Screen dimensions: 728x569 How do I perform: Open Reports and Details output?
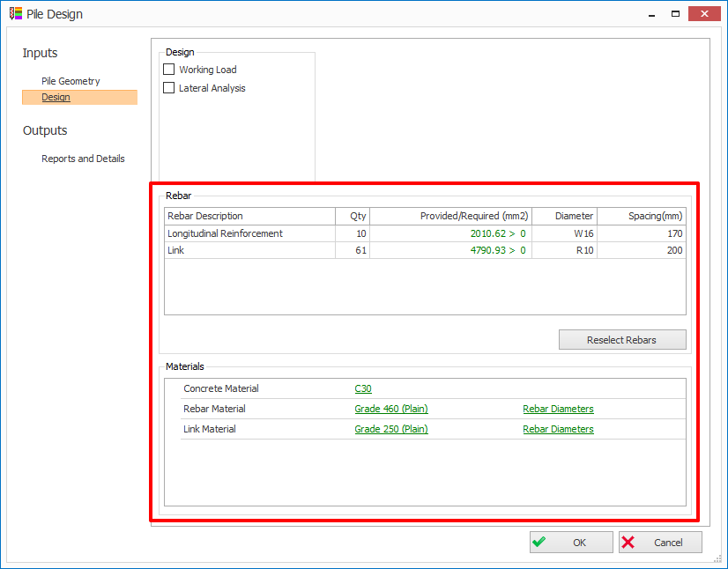click(x=83, y=159)
